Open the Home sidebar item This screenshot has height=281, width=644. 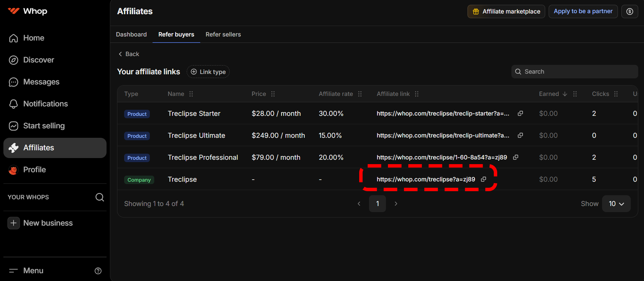[55, 38]
